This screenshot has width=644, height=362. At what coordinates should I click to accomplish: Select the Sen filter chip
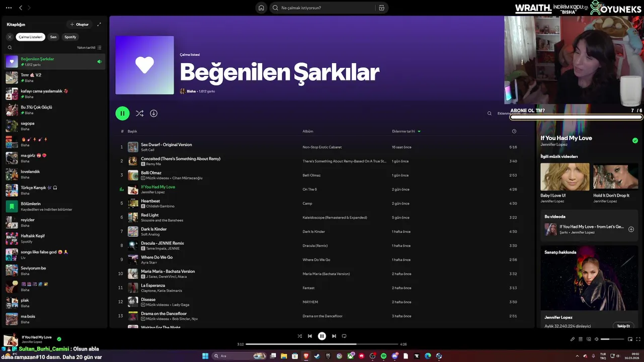click(x=53, y=37)
